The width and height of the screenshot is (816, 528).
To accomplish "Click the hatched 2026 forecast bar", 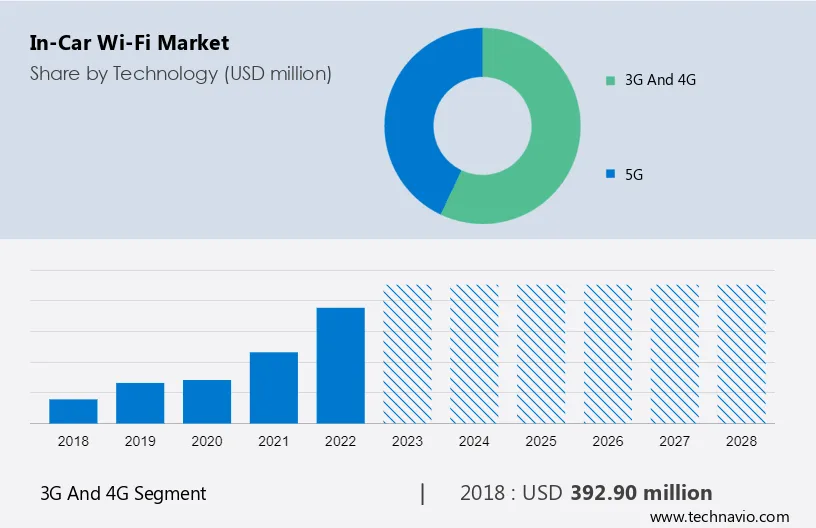I will [608, 354].
